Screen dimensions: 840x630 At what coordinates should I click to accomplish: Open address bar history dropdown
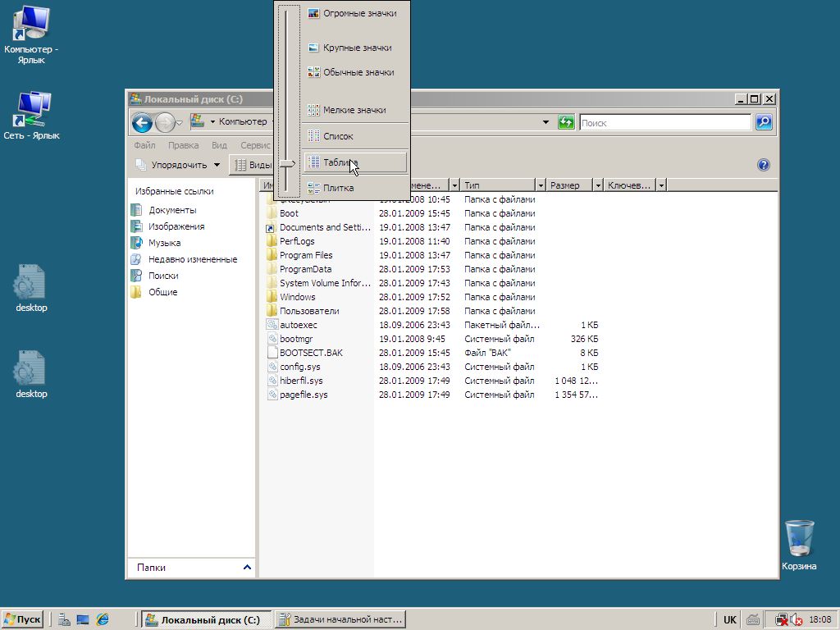(546, 122)
